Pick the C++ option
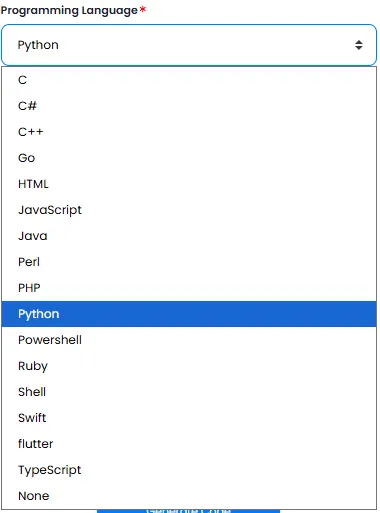Viewport: 380px width, 513px height. 189,132
